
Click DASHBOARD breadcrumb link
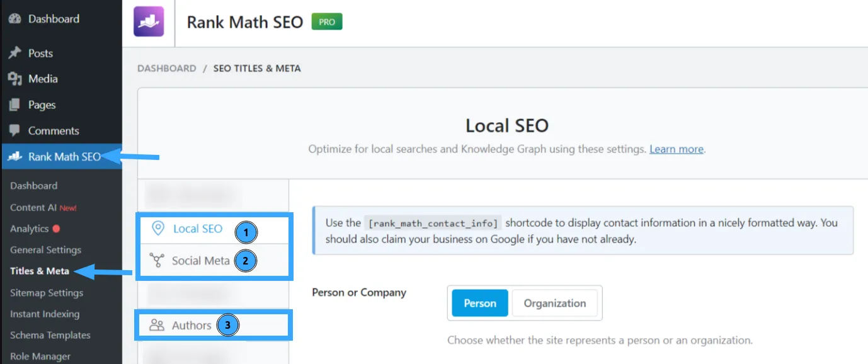point(167,68)
